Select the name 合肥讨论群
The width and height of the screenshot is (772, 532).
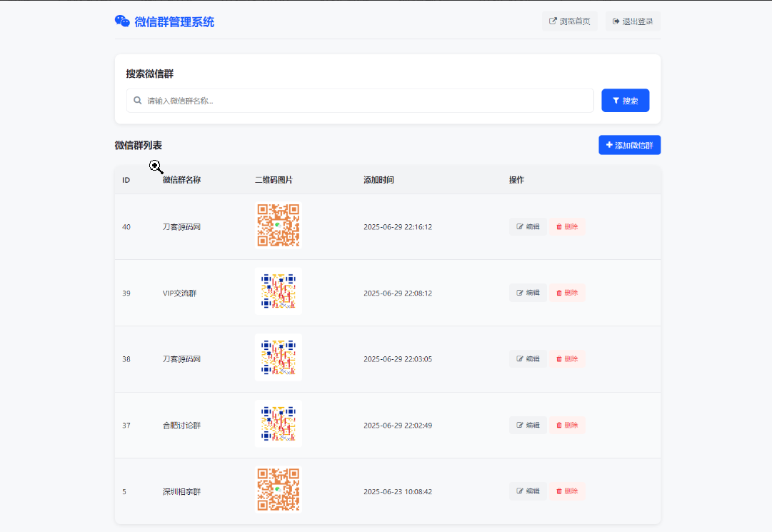[x=181, y=426]
